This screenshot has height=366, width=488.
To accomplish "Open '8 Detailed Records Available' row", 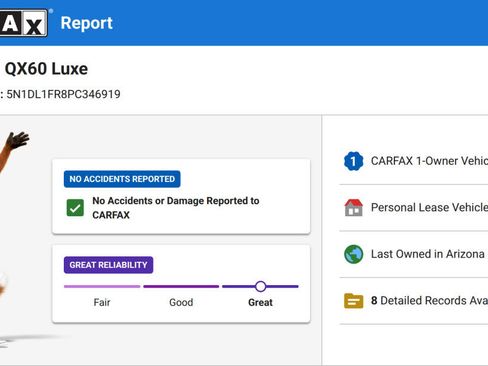I will 414,301.
